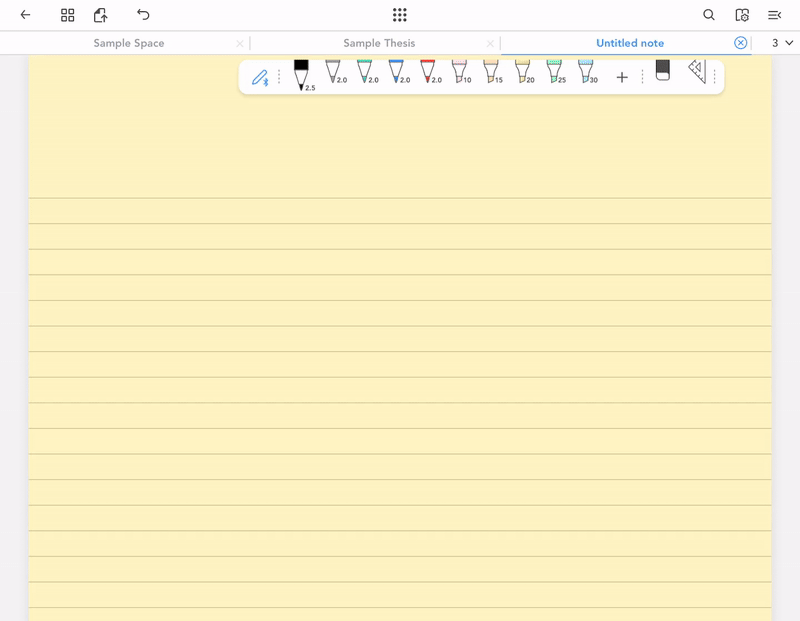The width and height of the screenshot is (800, 621).
Task: Expand the open tabs count dropdown
Action: [782, 43]
